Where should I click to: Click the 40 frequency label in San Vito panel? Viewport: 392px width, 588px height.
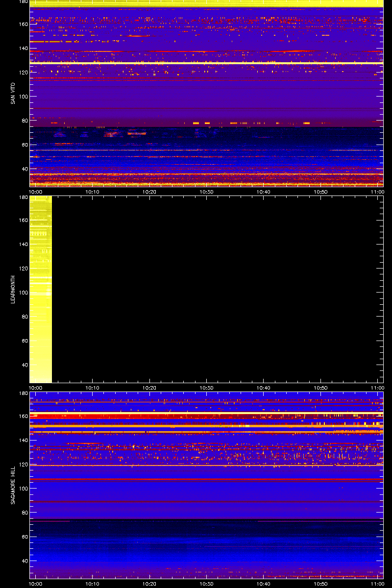point(24,169)
